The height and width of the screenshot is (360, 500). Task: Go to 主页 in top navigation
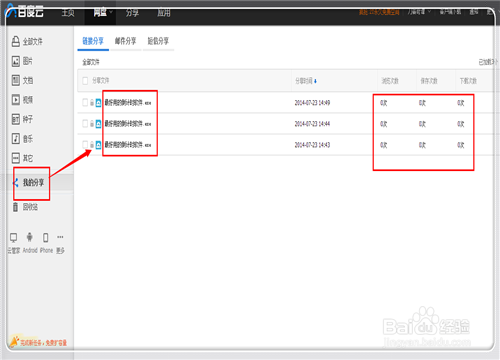68,13
